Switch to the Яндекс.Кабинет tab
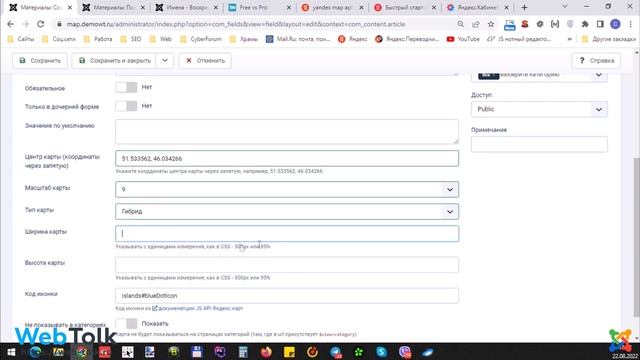Image resolution: width=640 pixels, height=360 pixels. pos(478,7)
